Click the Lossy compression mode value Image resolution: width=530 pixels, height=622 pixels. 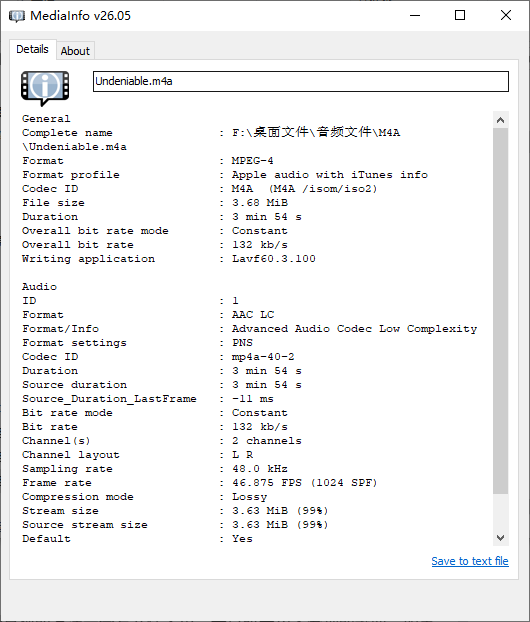250,497
